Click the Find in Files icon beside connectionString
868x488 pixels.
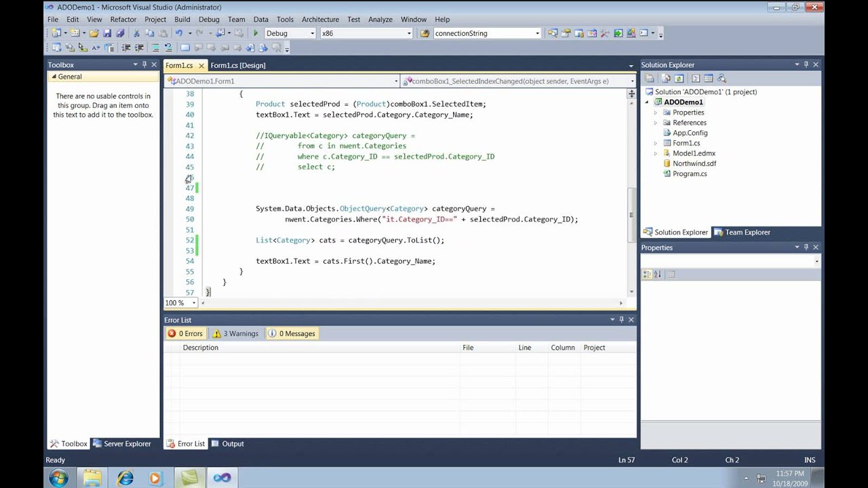click(425, 33)
